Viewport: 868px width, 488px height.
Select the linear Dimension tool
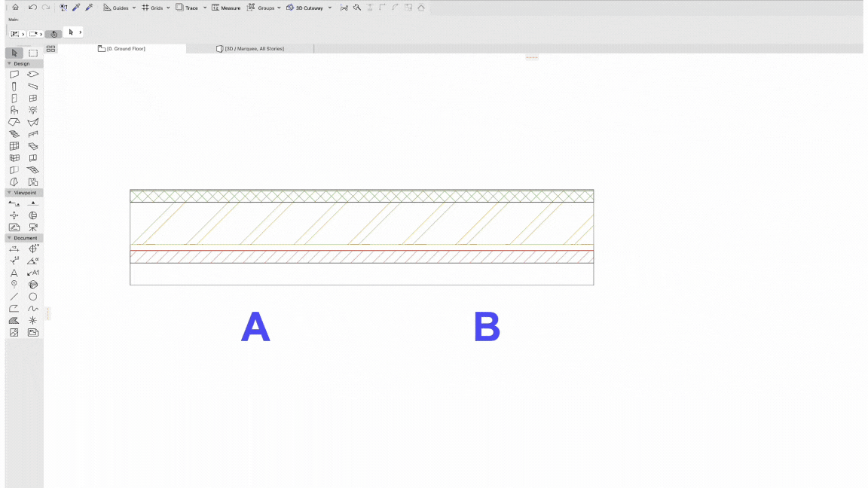pyautogui.click(x=14, y=249)
